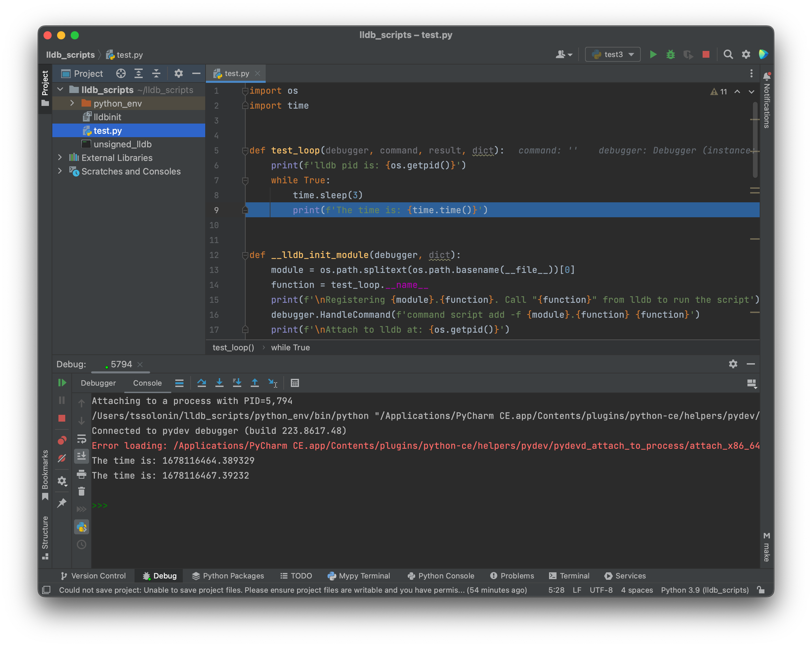Run the test3 configuration with the play icon
The width and height of the screenshot is (812, 647).
(653, 54)
